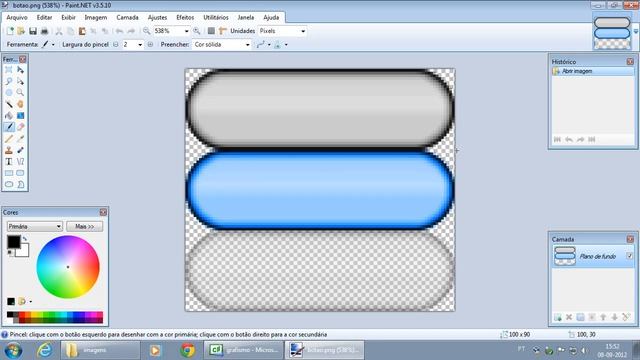
Task: Select the Lasso Select tool
Action: [9, 82]
